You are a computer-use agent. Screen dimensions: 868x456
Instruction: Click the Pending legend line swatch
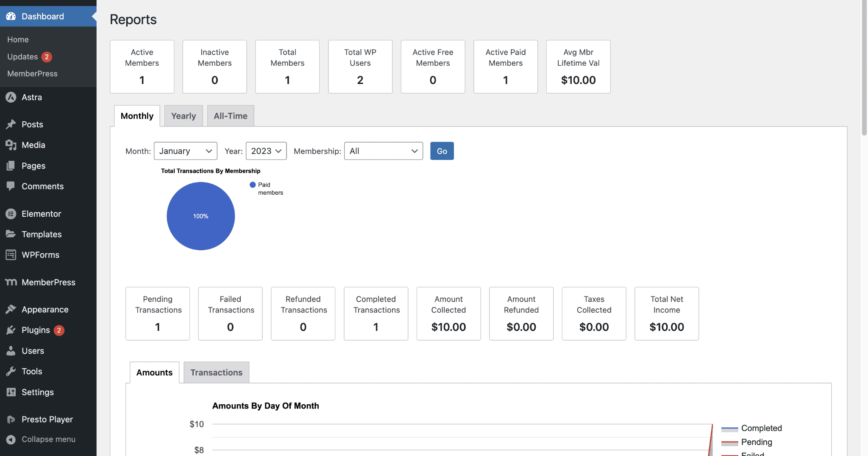tap(729, 443)
